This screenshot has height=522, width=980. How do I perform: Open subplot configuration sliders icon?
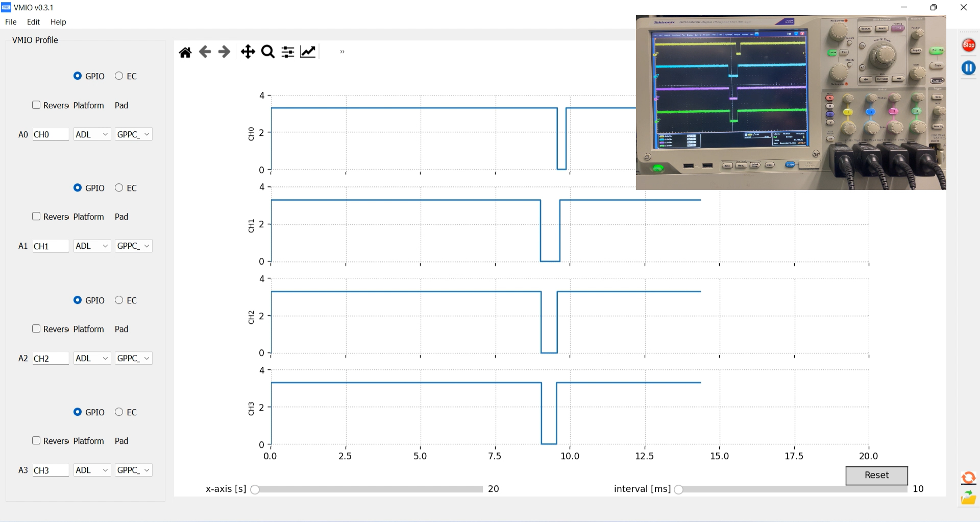point(288,52)
